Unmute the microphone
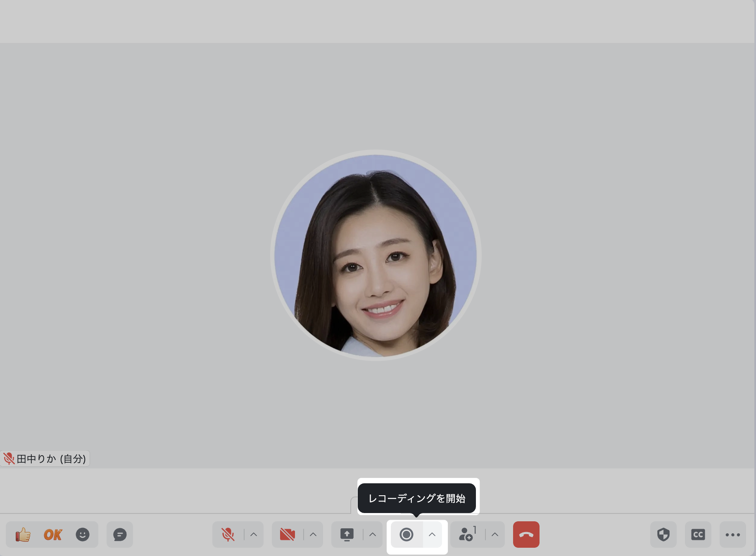The width and height of the screenshot is (756, 556). [228, 535]
